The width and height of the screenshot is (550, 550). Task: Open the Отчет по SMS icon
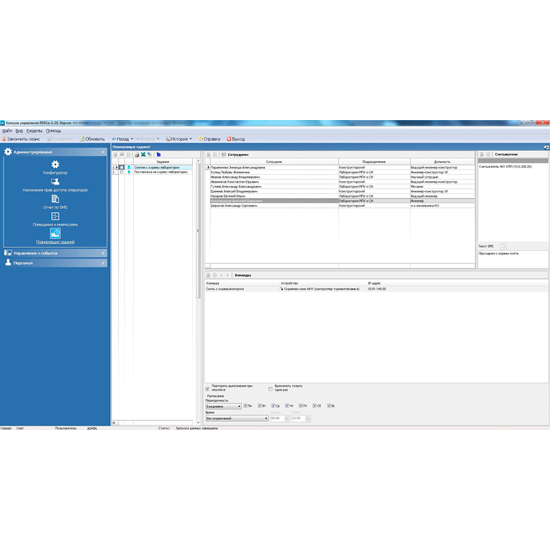point(55,199)
